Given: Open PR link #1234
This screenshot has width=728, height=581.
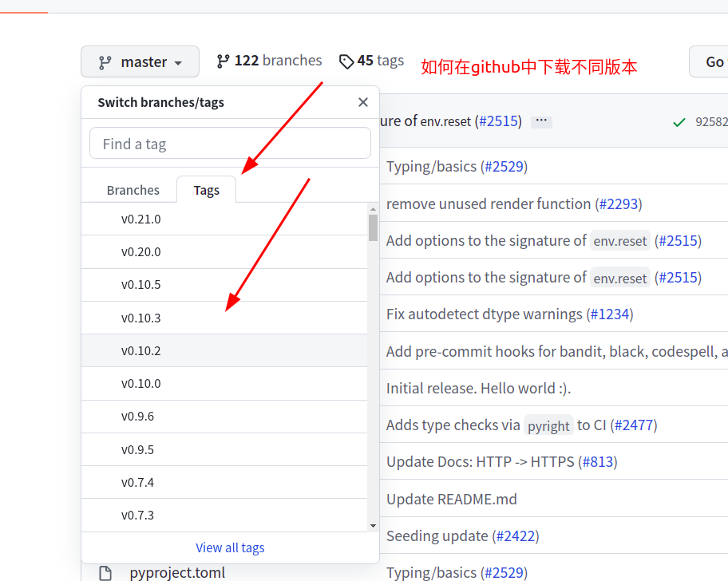Looking at the screenshot, I should 610,314.
